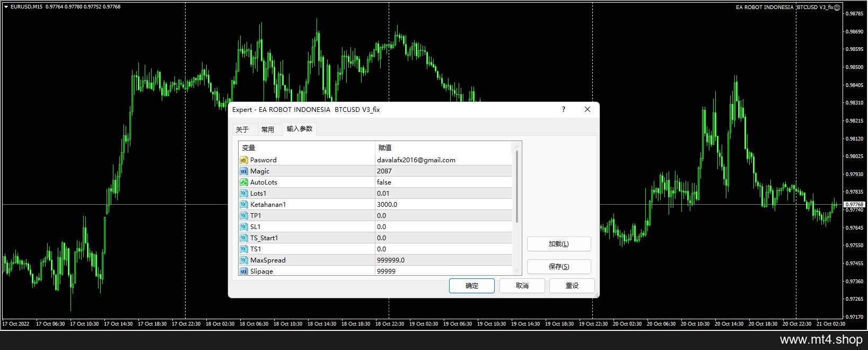Image resolution: width=868 pixels, height=350 pixels.
Task: Click the icon beside TS_Start1
Action: (243, 238)
